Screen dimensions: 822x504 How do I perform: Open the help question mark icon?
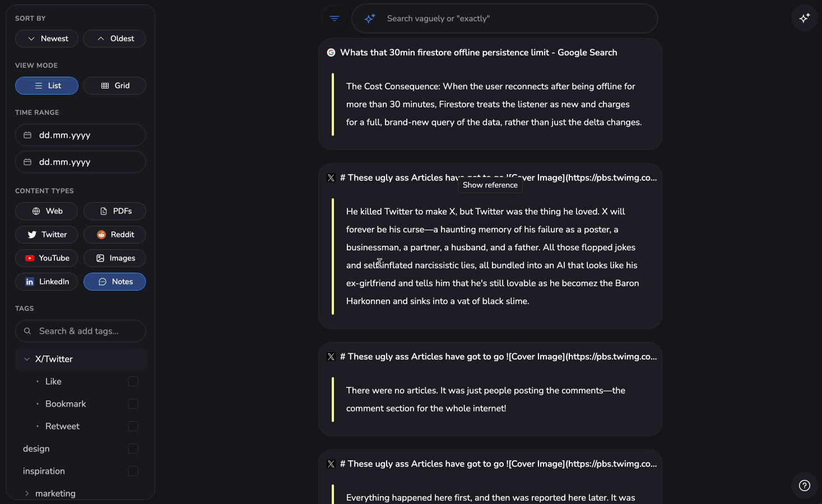pyautogui.click(x=805, y=486)
